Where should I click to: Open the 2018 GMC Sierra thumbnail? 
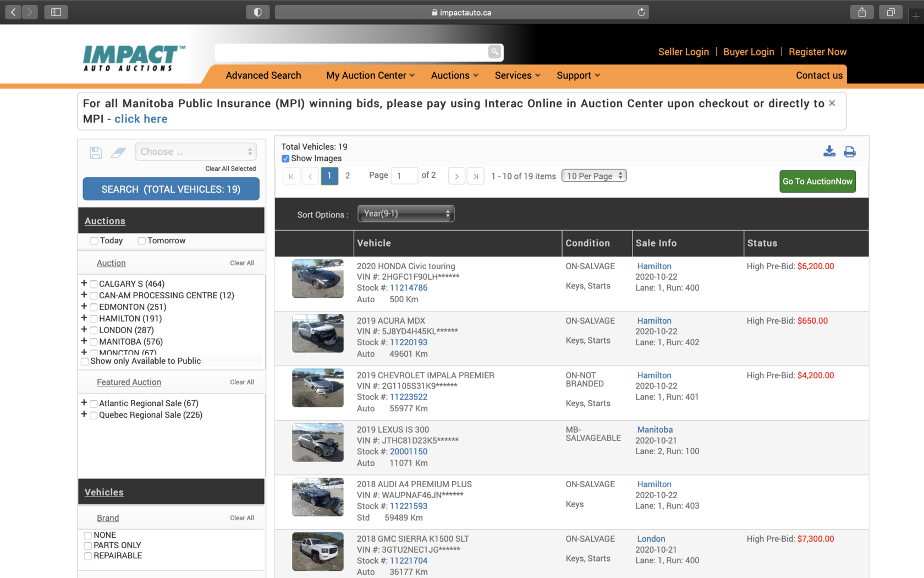tap(318, 552)
